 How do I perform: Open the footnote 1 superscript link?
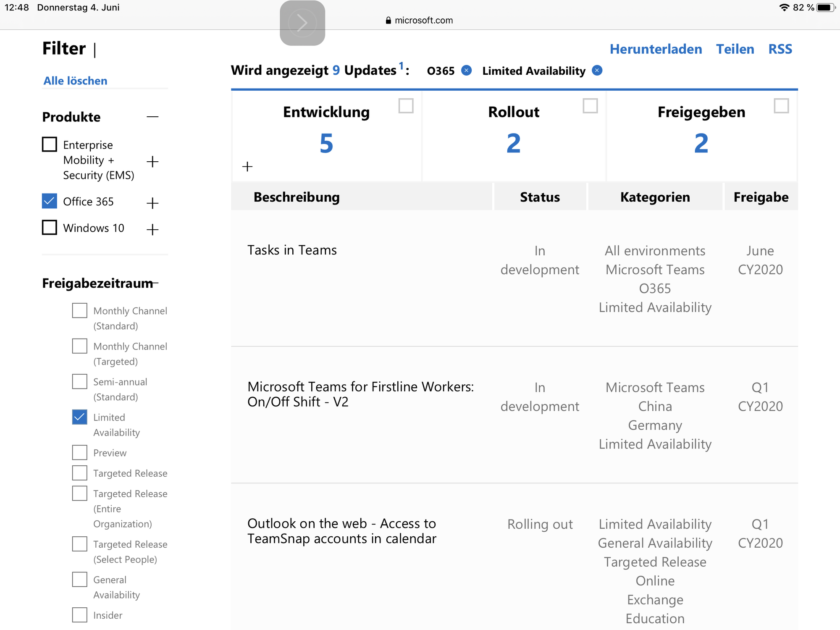point(401,66)
